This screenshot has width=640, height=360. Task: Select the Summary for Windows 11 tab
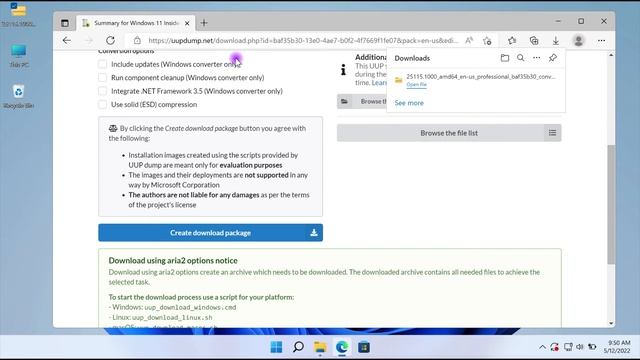pos(136,23)
